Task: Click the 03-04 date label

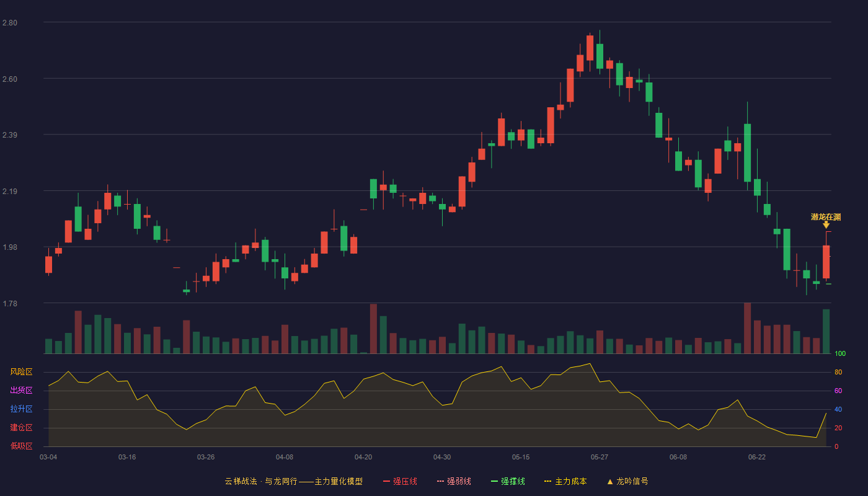Action: tap(48, 457)
